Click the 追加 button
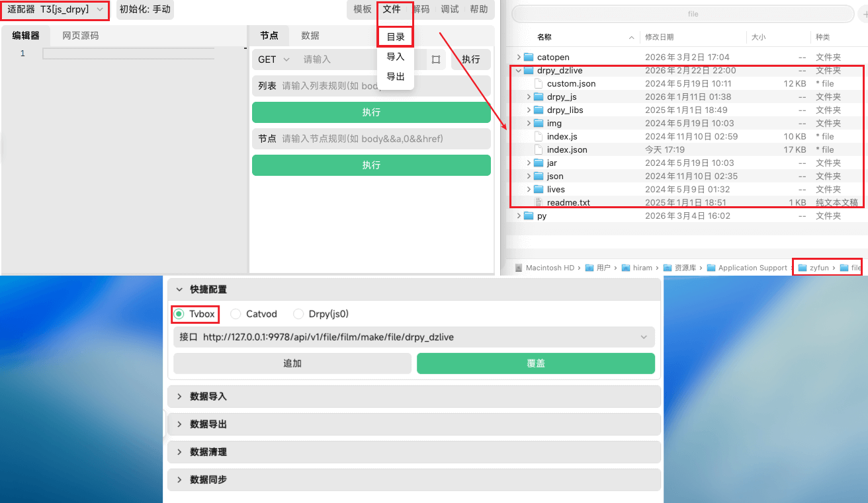This screenshot has width=868, height=503. (292, 363)
